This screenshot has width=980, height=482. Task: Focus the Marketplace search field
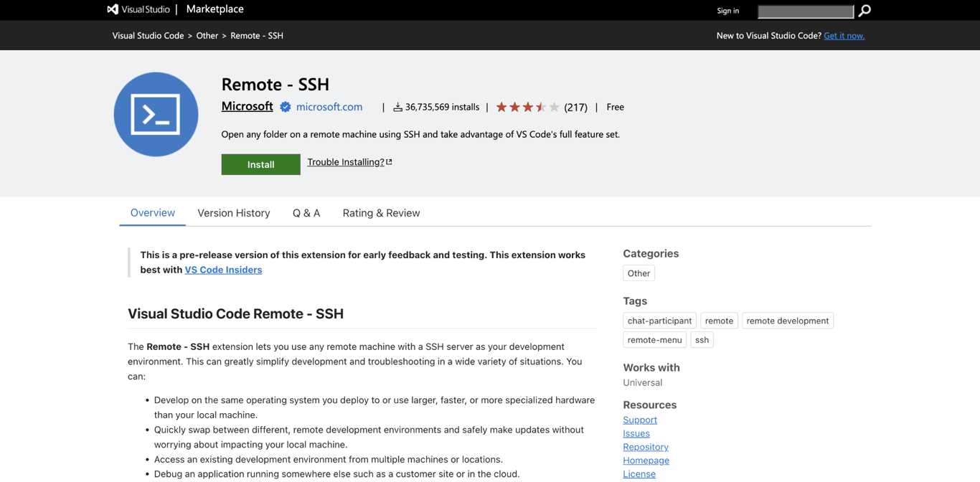coord(806,11)
